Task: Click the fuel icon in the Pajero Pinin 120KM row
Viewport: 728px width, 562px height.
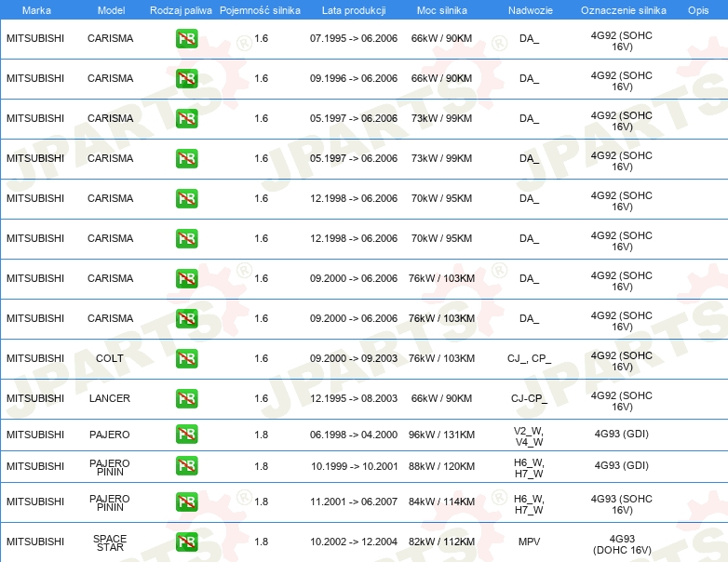Action: (186, 466)
